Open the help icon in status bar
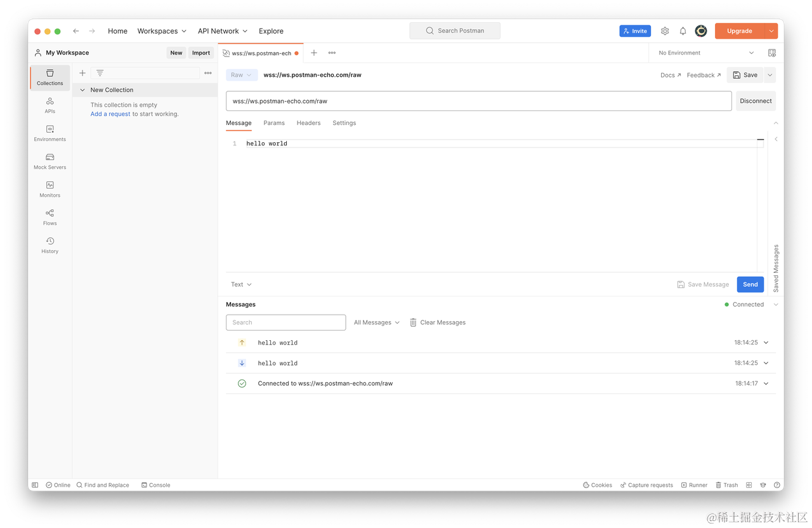This screenshot has width=812, height=528. [x=777, y=485]
